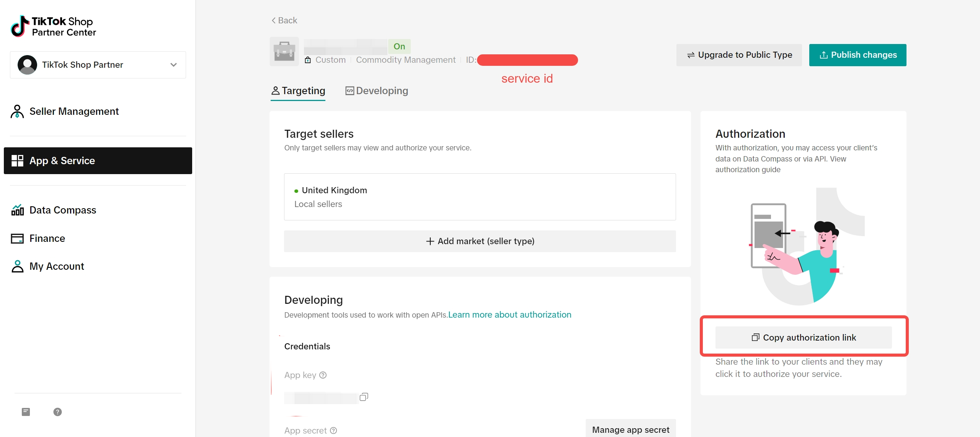
Task: Open the Learn more about authorization link
Action: click(x=510, y=315)
